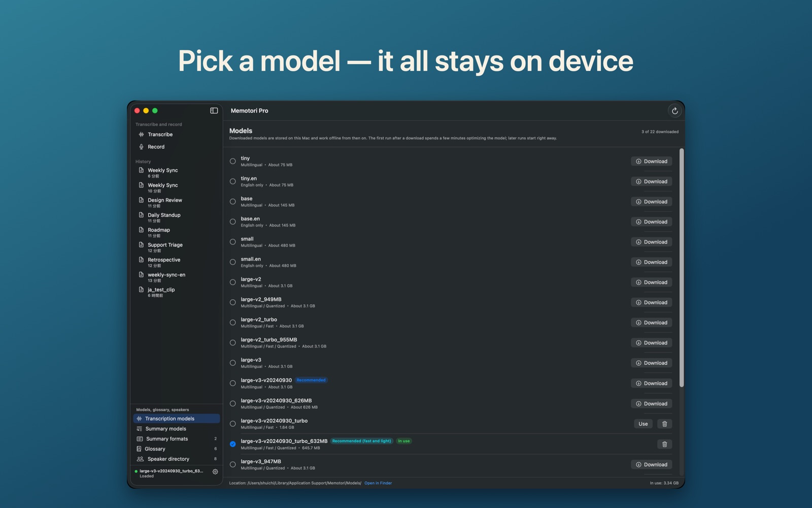Select the large-v3_947MB radio button
The width and height of the screenshot is (812, 508).
pyautogui.click(x=232, y=464)
